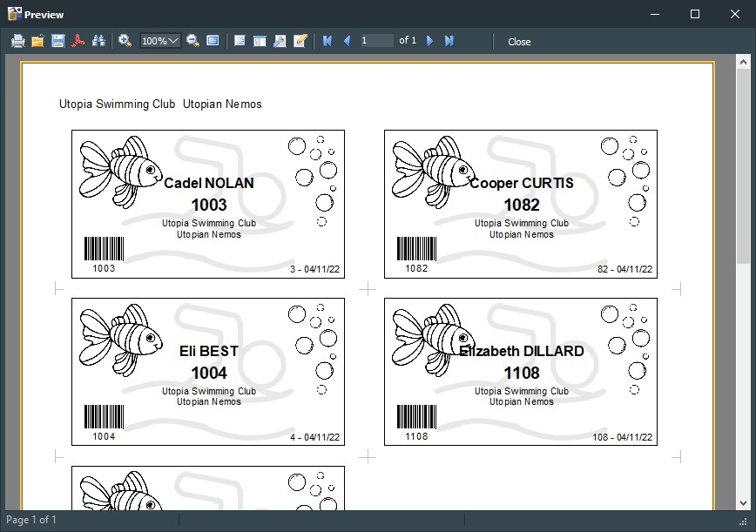Open the 100% zoom dropdown
Image resolution: width=756 pixels, height=532 pixels.
(x=160, y=41)
